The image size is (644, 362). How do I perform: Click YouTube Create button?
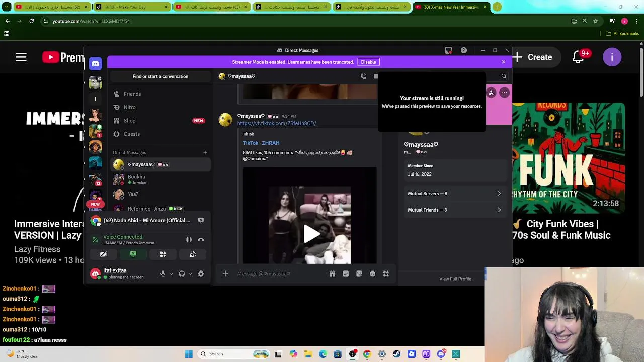coord(534,57)
